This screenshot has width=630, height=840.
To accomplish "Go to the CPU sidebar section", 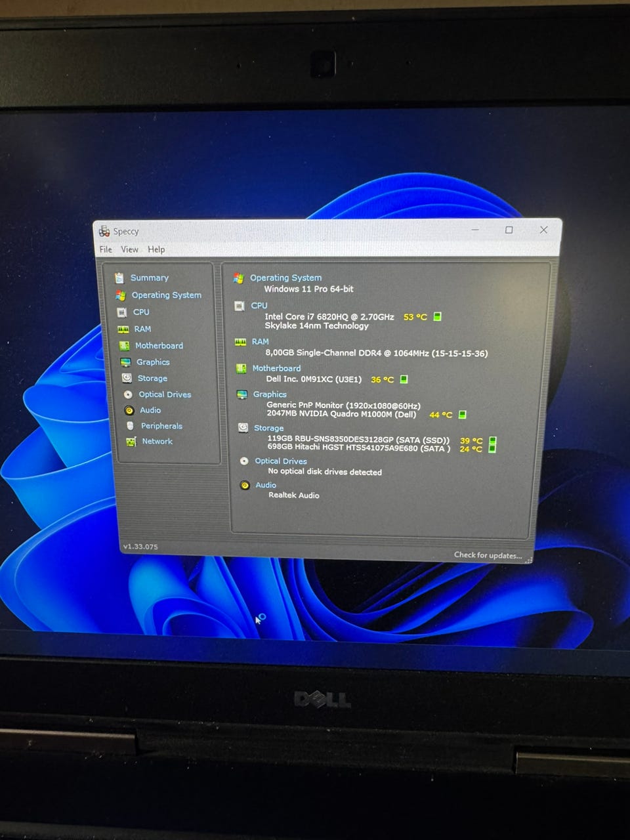I will 141,312.
